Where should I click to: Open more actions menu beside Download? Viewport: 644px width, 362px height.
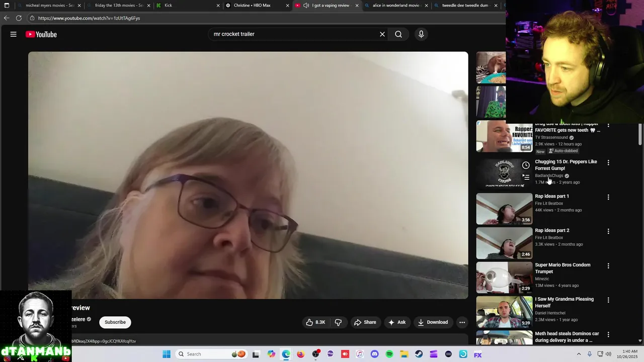click(462, 322)
